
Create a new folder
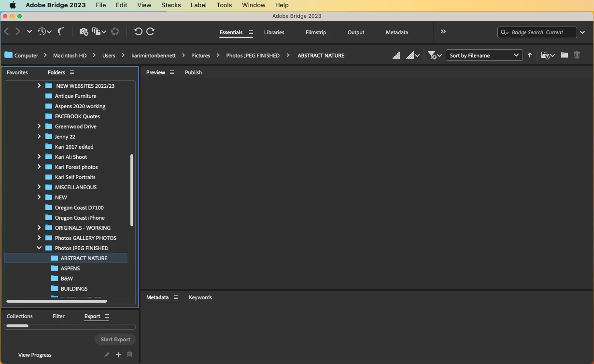pos(564,55)
